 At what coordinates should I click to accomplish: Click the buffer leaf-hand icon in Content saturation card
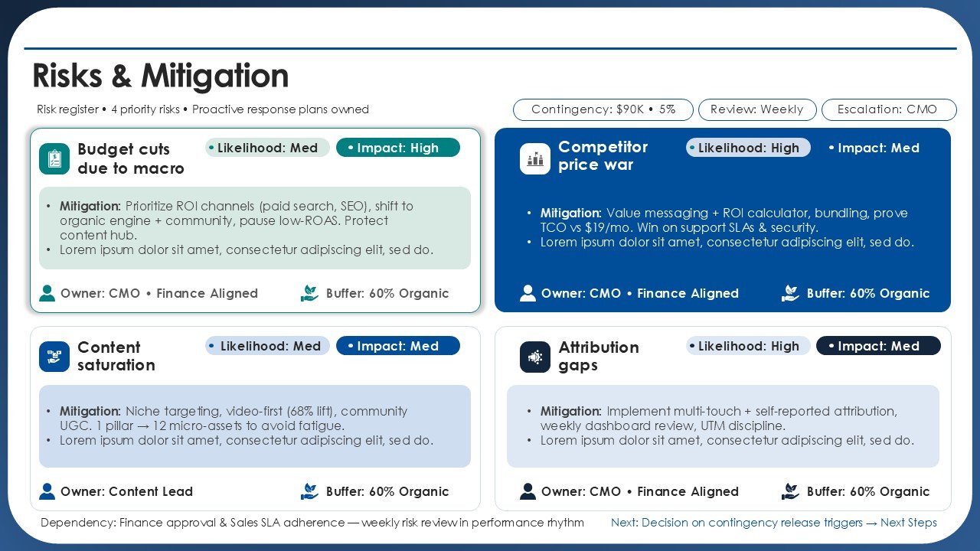click(310, 491)
